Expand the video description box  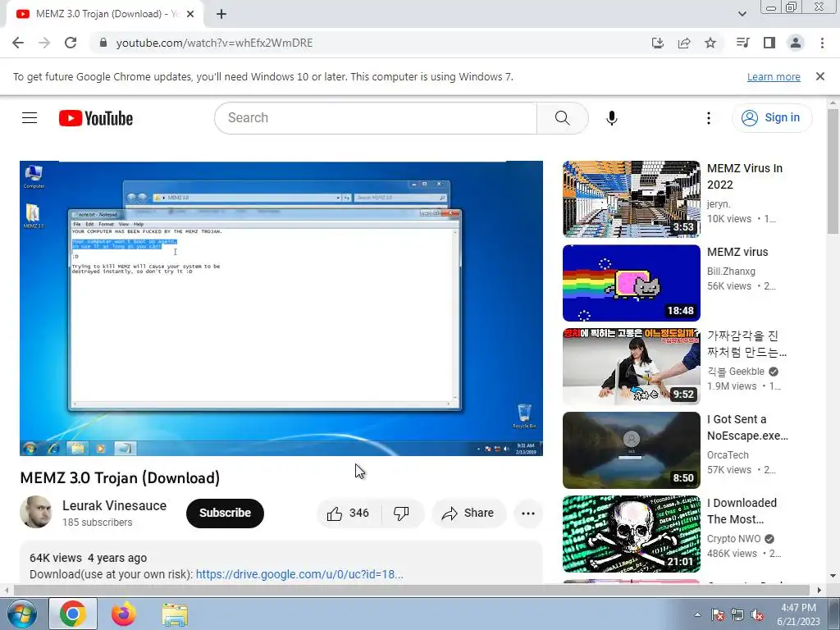pyautogui.click(x=281, y=563)
